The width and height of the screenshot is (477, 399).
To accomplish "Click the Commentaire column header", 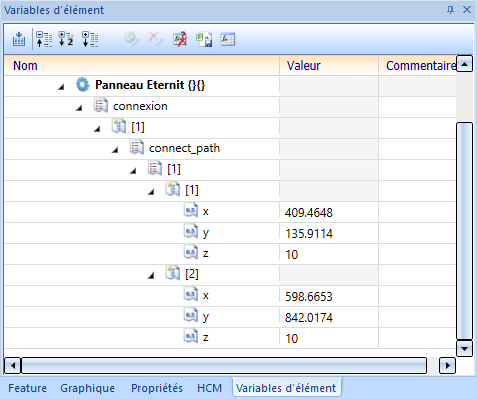I will pos(417,66).
